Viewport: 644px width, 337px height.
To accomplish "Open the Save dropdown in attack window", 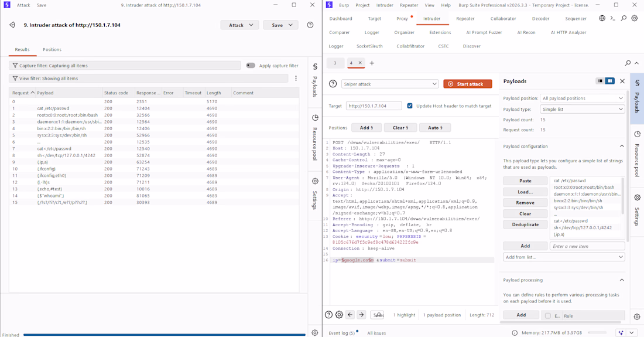I will click(280, 25).
